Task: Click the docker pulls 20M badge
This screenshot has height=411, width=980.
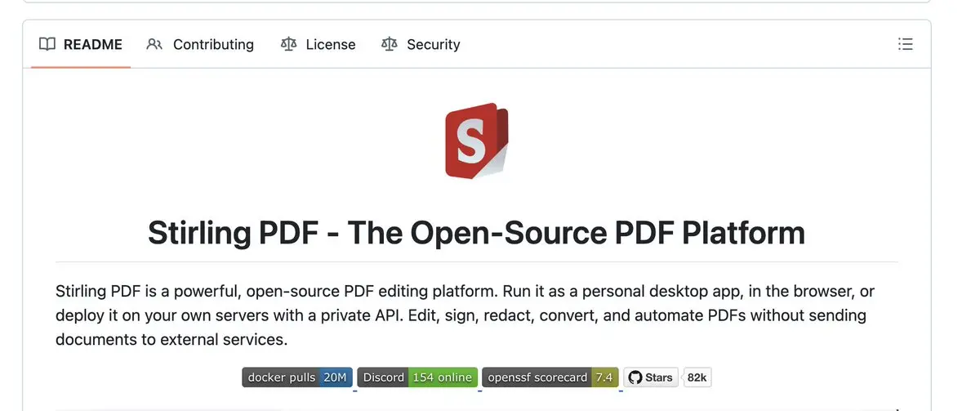Action: pyautogui.click(x=297, y=377)
